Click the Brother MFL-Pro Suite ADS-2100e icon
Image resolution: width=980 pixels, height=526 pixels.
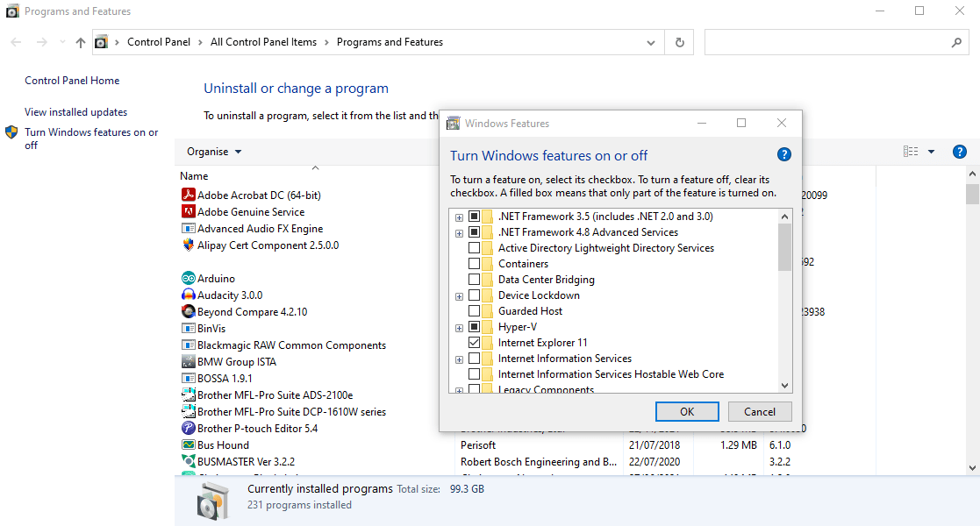tap(188, 394)
